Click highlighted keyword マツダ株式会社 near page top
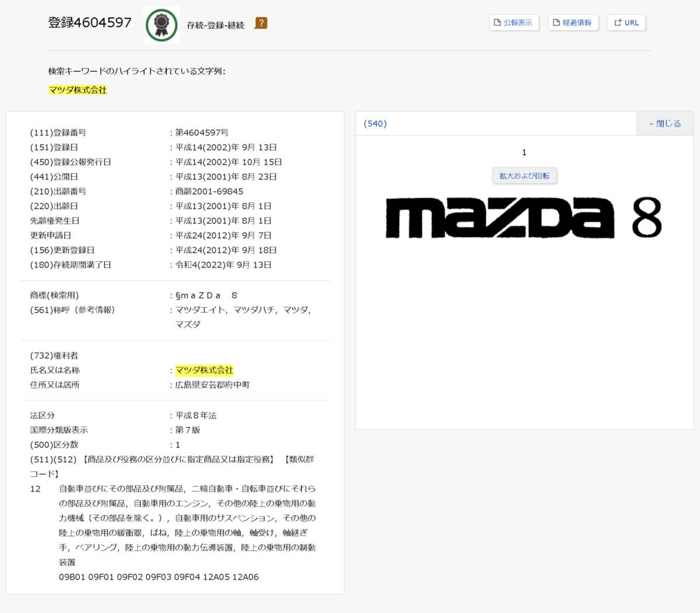 tap(78, 90)
